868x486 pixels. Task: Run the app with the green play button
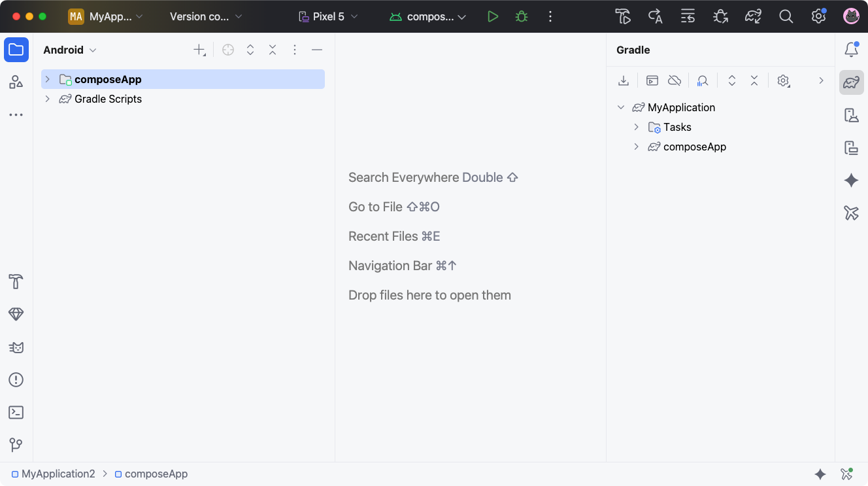493,16
